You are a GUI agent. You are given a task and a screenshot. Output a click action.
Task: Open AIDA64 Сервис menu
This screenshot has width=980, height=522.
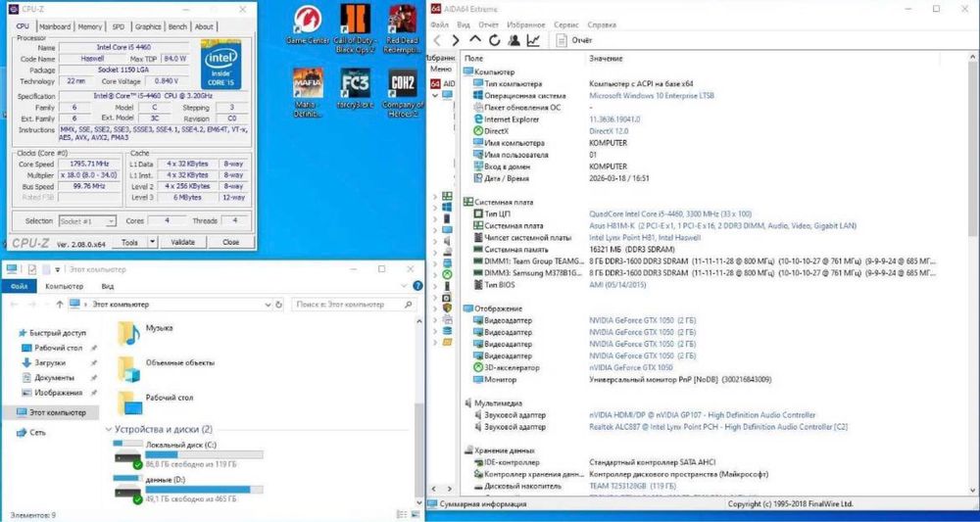(566, 25)
